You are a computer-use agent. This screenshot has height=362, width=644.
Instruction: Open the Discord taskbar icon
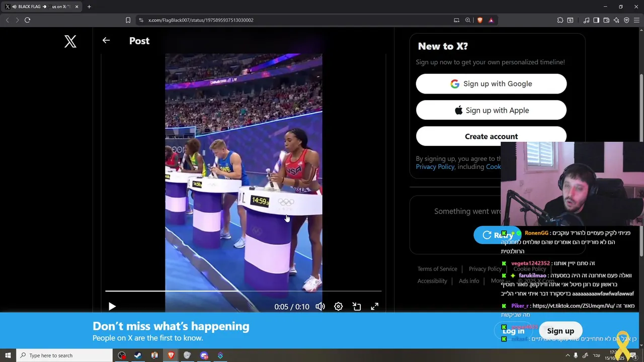204,355
